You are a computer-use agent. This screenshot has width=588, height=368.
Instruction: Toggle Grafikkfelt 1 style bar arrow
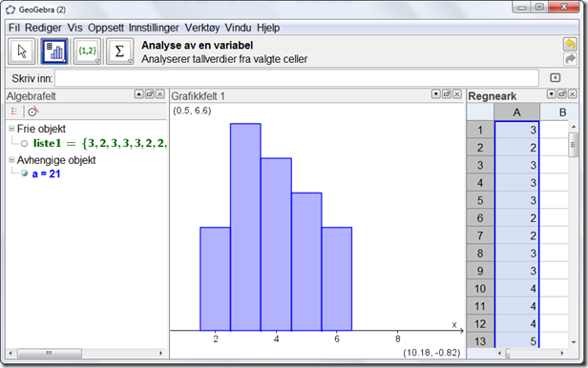(435, 94)
